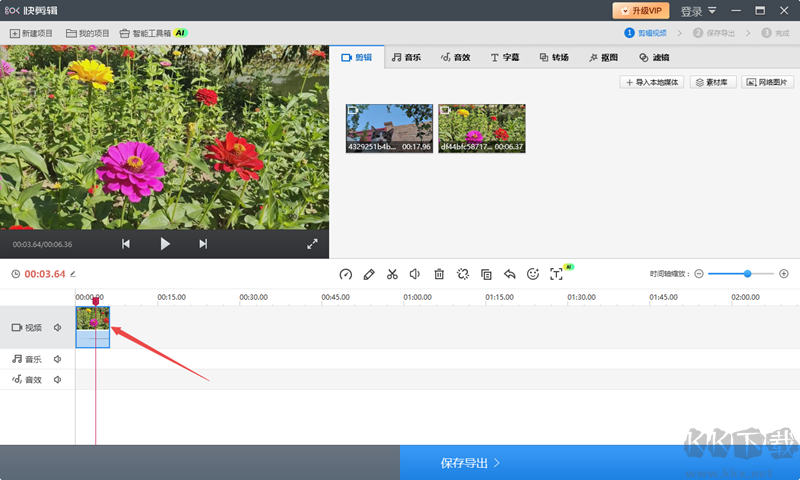Click 导入本地媒体 button
Image resolution: width=800 pixels, height=480 pixels.
(652, 82)
